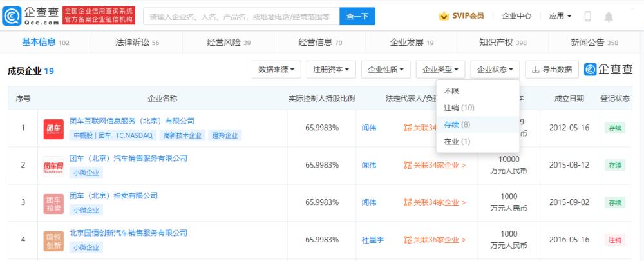
Task: Select 在业 (1) in the status menu
Action: coord(478,141)
